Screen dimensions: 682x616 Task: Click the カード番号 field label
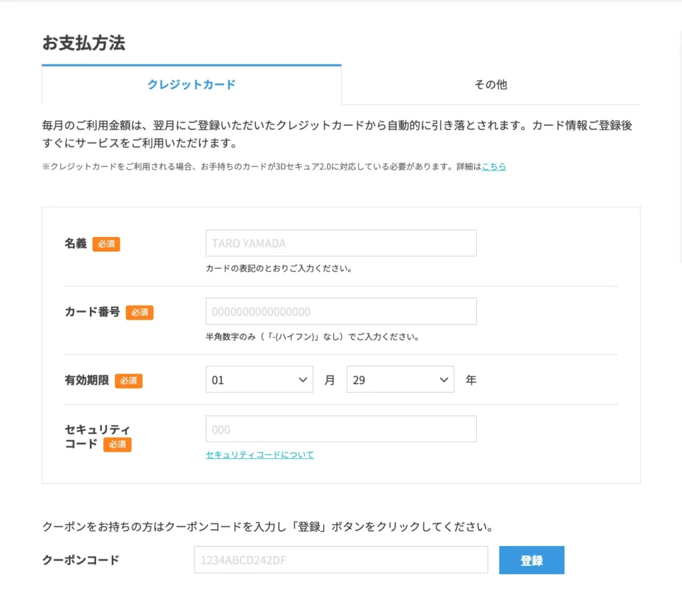point(92,312)
